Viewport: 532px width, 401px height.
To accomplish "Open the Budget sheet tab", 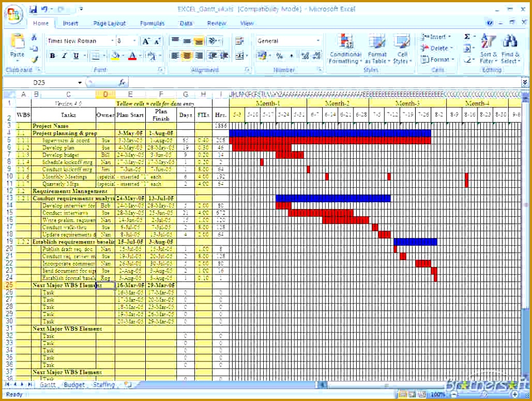I will (74, 384).
